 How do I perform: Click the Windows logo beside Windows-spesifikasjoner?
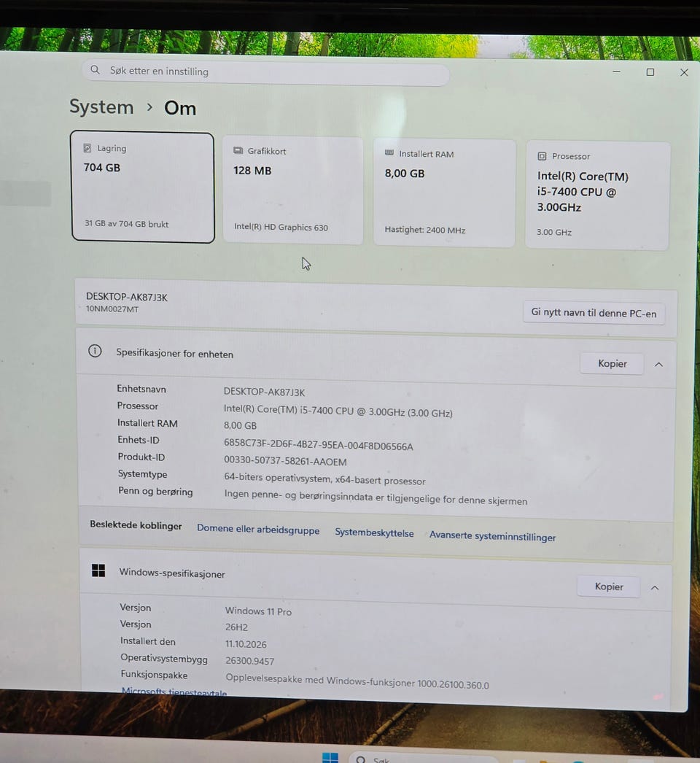pyautogui.click(x=98, y=570)
